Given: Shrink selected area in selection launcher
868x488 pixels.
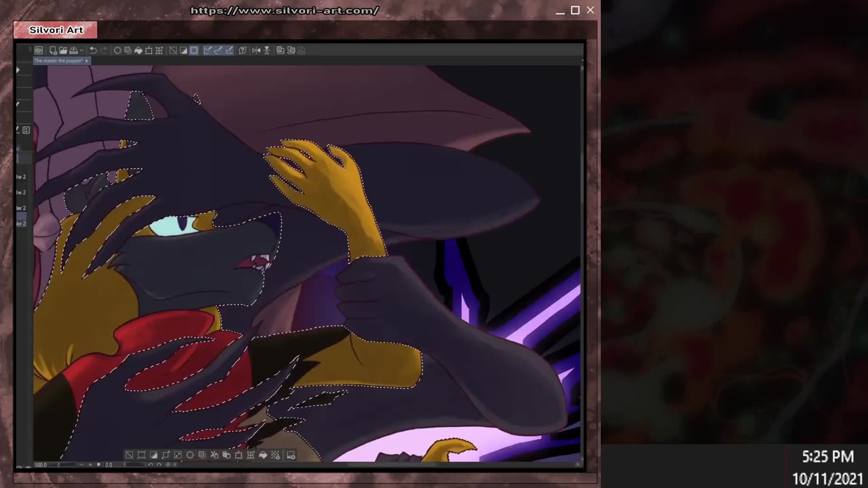Looking at the screenshot, I should point(178,455).
